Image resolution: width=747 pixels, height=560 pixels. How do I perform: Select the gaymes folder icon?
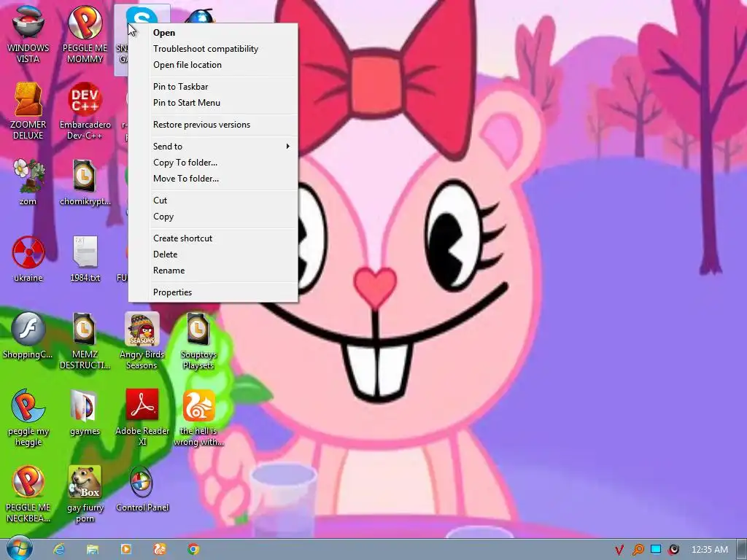(x=85, y=412)
